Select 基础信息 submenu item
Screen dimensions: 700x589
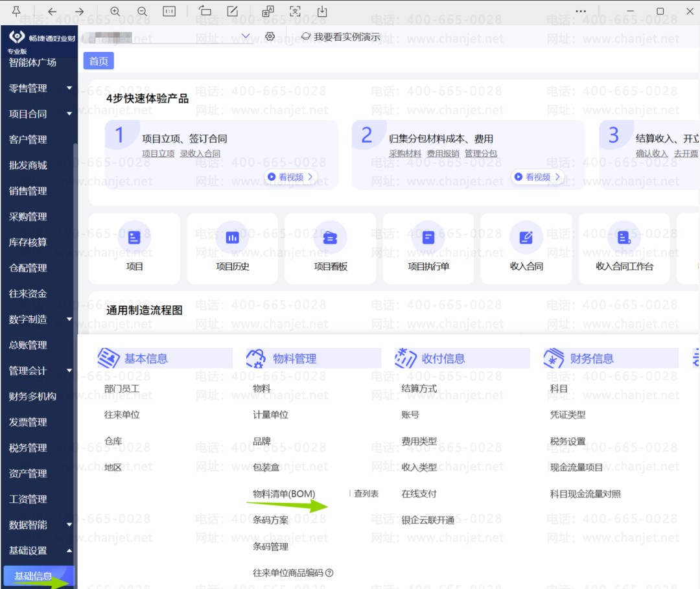[x=38, y=576]
